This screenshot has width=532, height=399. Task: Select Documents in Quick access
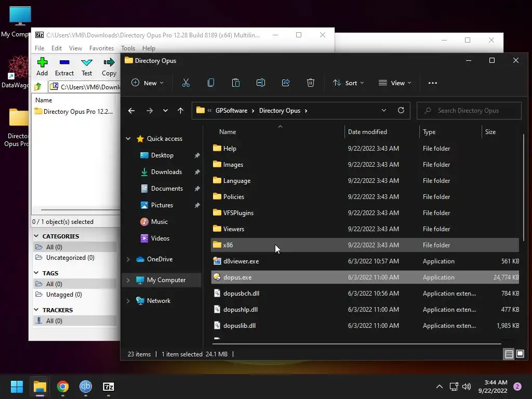pos(167,189)
